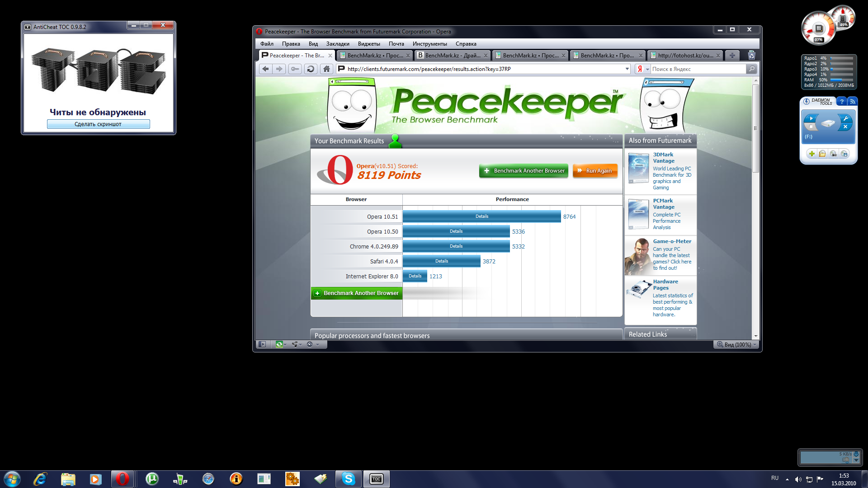Click DAEMON Tools mount play button
This screenshot has height=488, width=868.
tap(811, 118)
